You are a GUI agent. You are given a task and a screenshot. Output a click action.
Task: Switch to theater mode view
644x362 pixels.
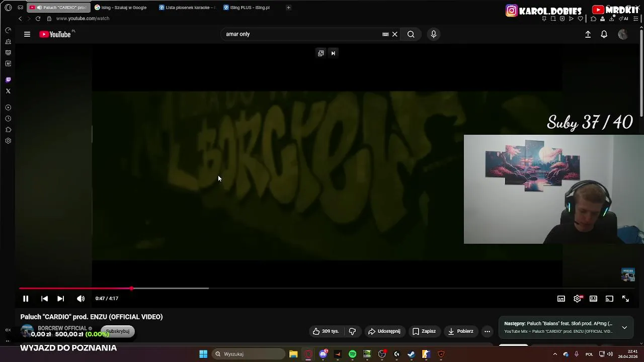point(593,299)
